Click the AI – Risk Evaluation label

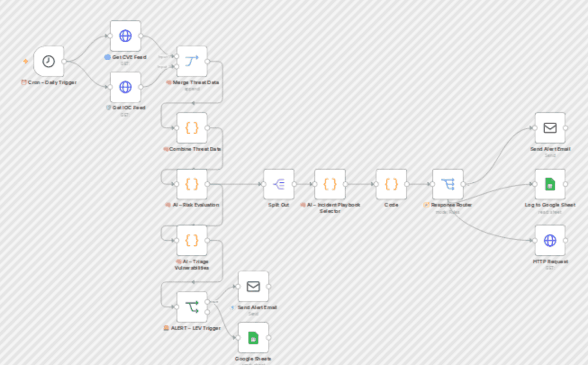(x=192, y=205)
